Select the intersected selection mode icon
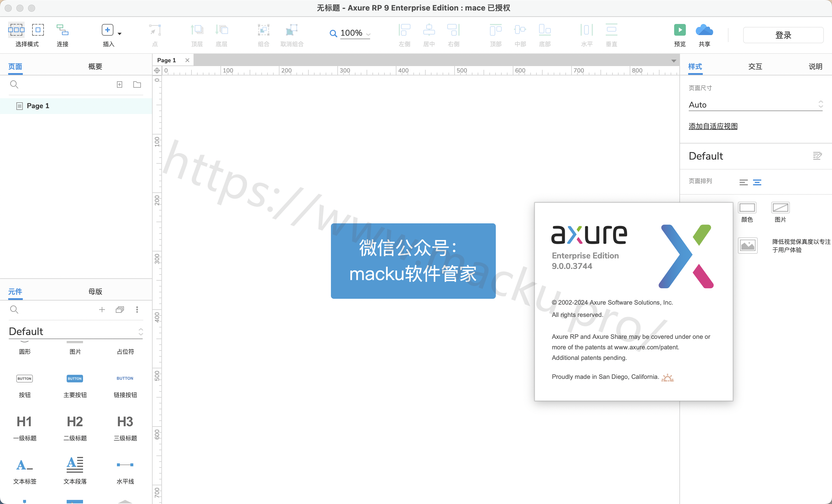This screenshot has height=504, width=832. click(16, 30)
